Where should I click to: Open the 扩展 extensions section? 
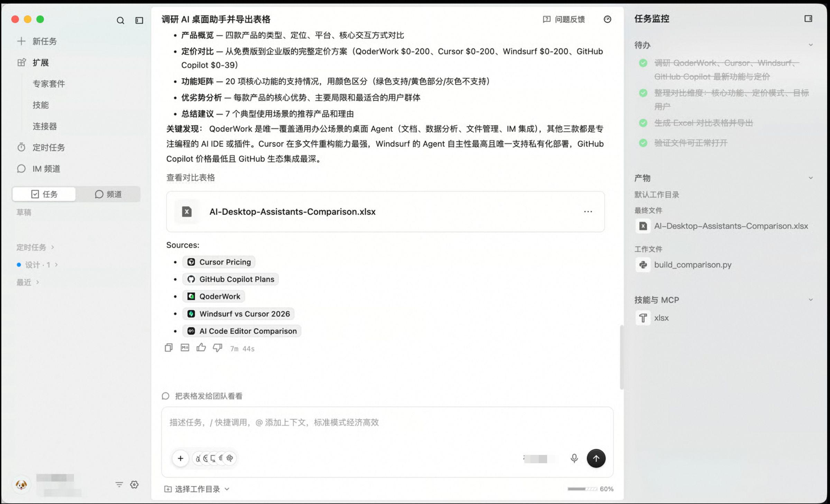pyautogui.click(x=33, y=63)
